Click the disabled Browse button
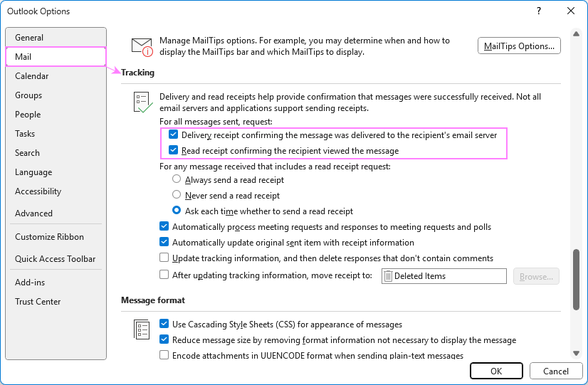This screenshot has height=385, width=588. [x=536, y=276]
